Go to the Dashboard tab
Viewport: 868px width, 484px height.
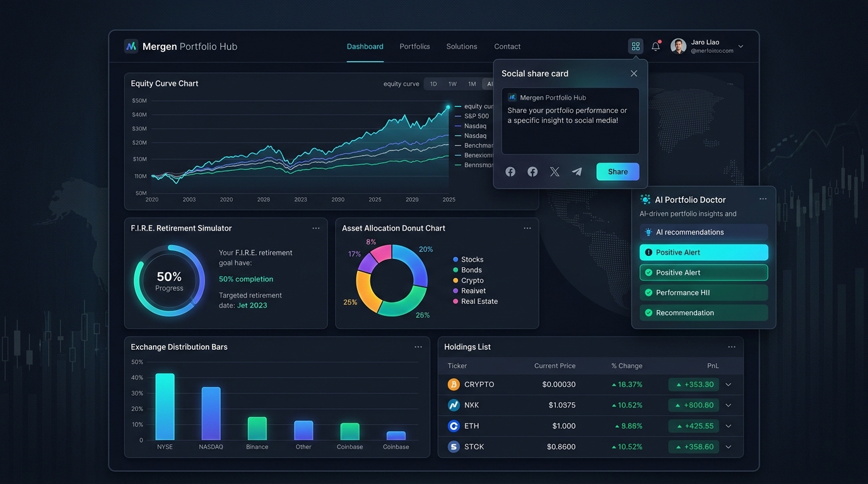[365, 47]
